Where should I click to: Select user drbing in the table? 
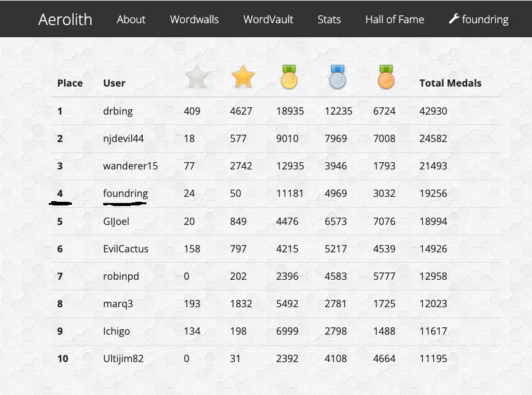[118, 111]
